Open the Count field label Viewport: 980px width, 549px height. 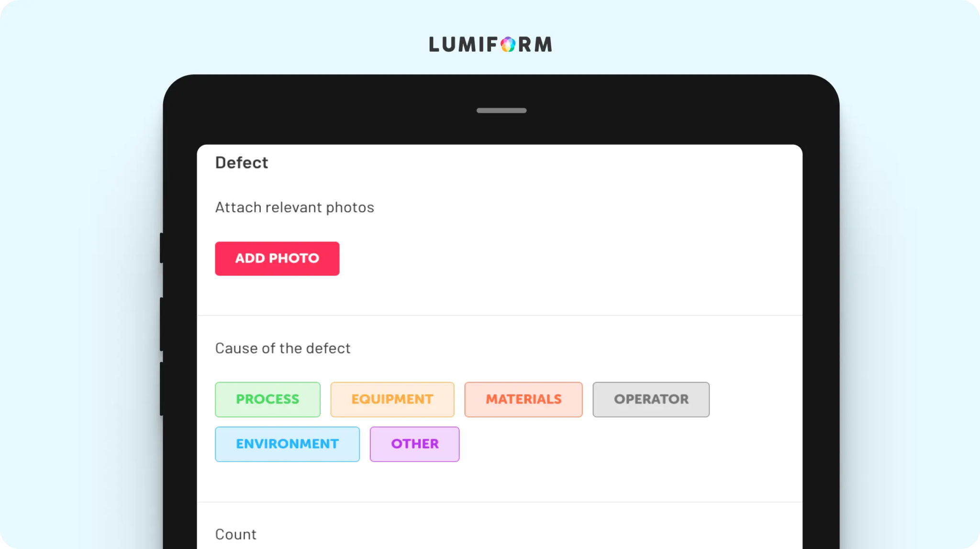pyautogui.click(x=236, y=534)
